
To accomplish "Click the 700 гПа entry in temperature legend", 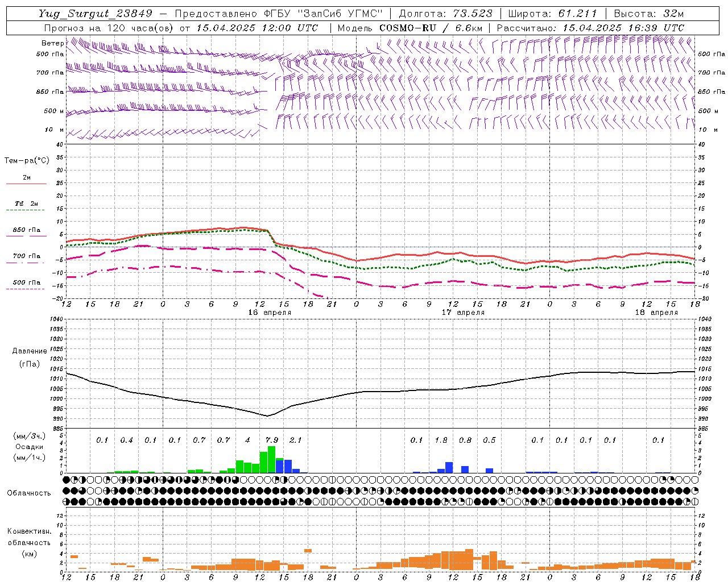I will point(27,256).
